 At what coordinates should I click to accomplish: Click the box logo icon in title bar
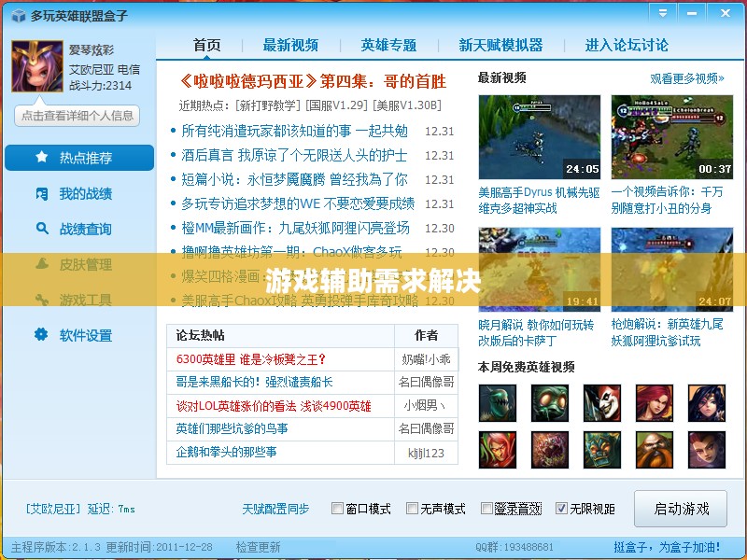click(x=18, y=16)
